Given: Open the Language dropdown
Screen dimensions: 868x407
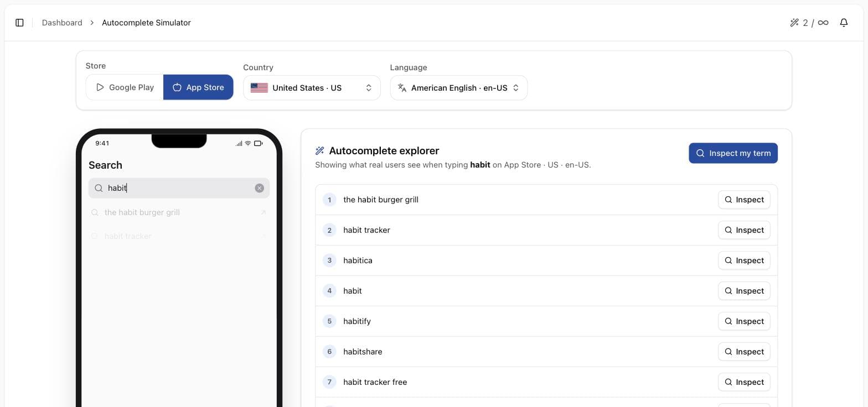Looking at the screenshot, I should tap(459, 88).
